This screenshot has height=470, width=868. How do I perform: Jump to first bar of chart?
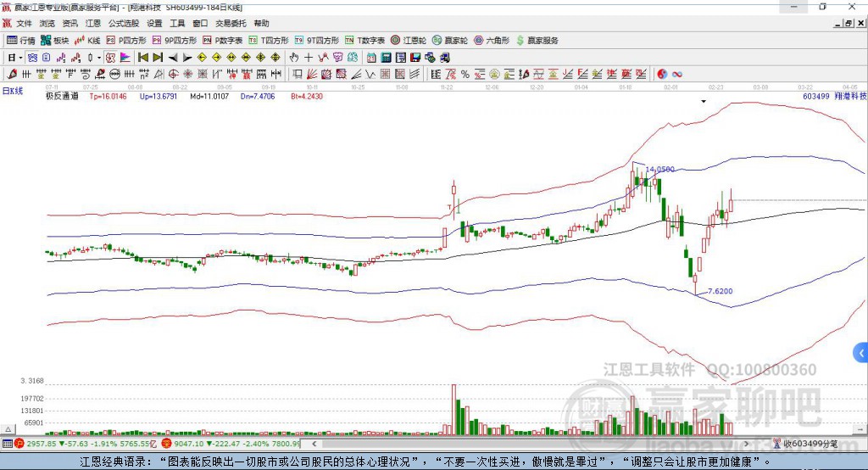point(142,57)
